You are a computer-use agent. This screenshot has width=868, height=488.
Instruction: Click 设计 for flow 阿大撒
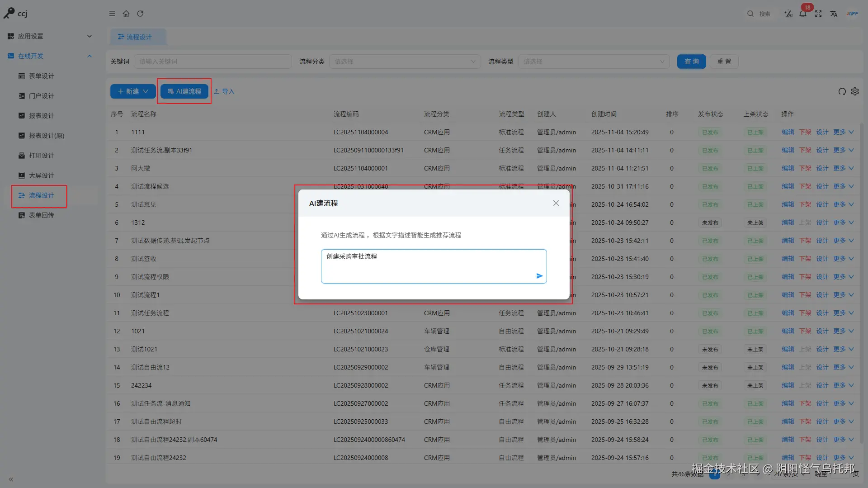click(822, 168)
